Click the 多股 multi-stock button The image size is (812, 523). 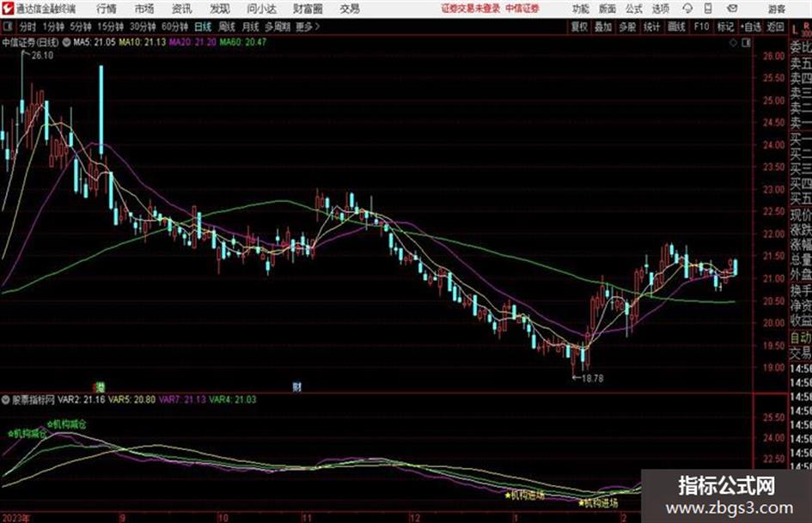pos(627,27)
